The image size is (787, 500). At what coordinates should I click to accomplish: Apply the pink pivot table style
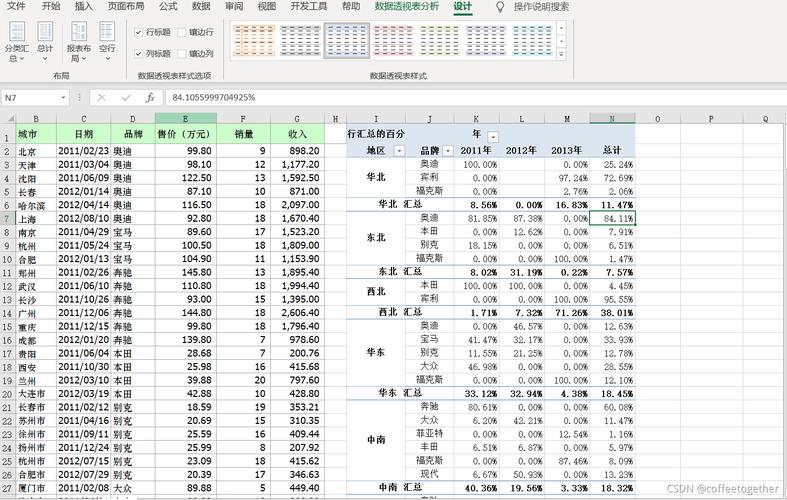click(x=393, y=41)
